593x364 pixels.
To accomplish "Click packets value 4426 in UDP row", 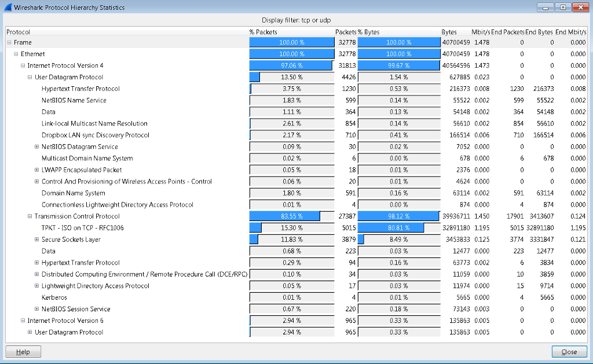I will click(x=349, y=77).
